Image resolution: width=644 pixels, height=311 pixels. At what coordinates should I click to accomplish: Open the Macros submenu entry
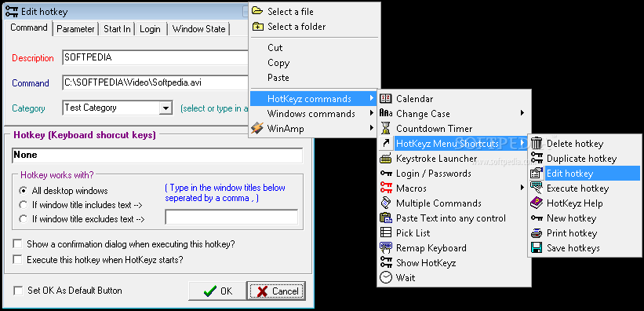coord(454,188)
